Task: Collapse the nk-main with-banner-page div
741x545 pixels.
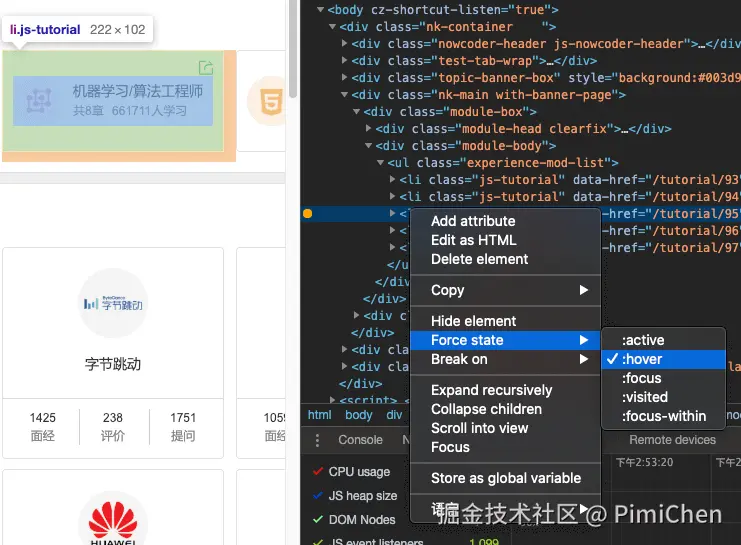Action: pos(345,95)
